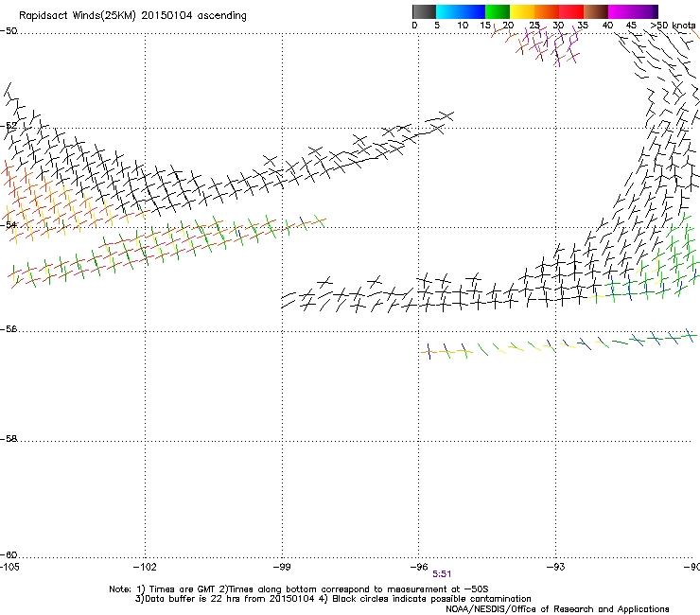The height and width of the screenshot is (615, 700).
Task: Click the orange 25-30 knots legend segment
Action: coord(547,11)
